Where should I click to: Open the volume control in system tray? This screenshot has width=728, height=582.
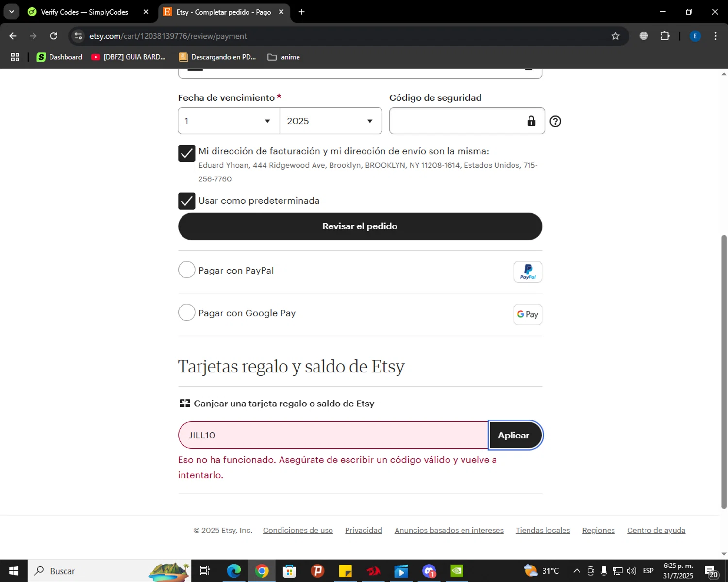[631, 571]
